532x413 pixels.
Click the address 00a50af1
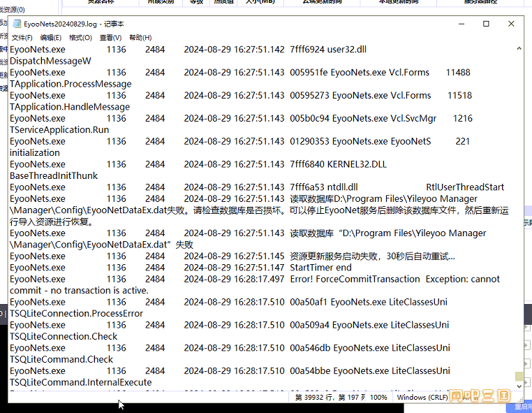click(309, 302)
